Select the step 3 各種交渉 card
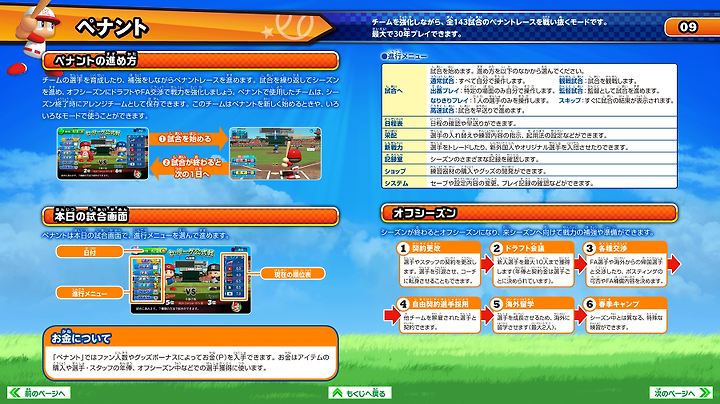Viewport: 720px width, 404px height. 626,264
